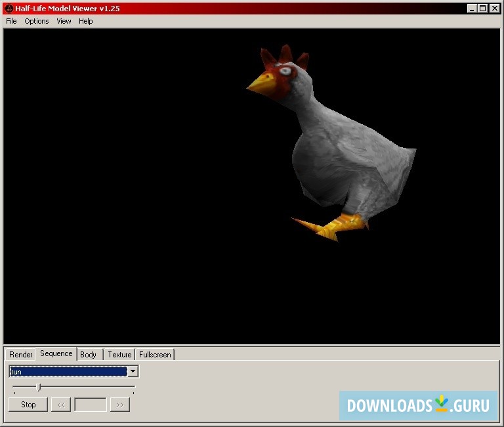Open the Texture tab
The width and height of the screenshot is (504, 427).
coord(119,355)
